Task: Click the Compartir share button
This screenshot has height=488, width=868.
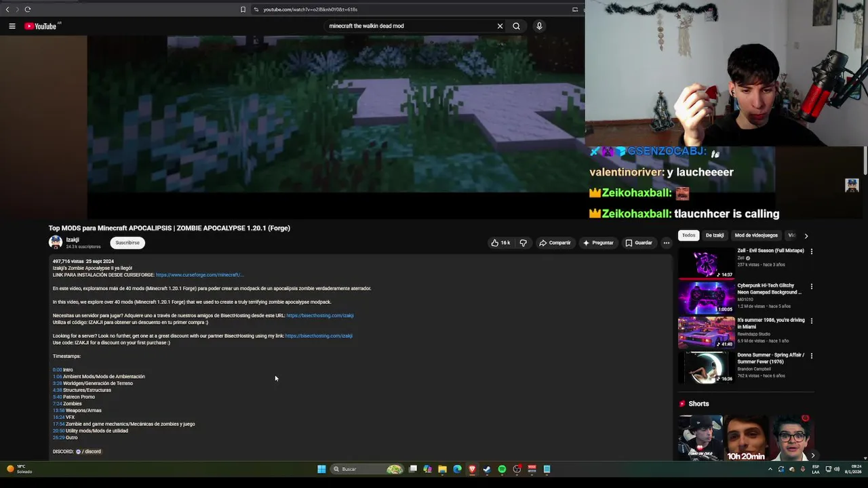Action: (x=555, y=243)
